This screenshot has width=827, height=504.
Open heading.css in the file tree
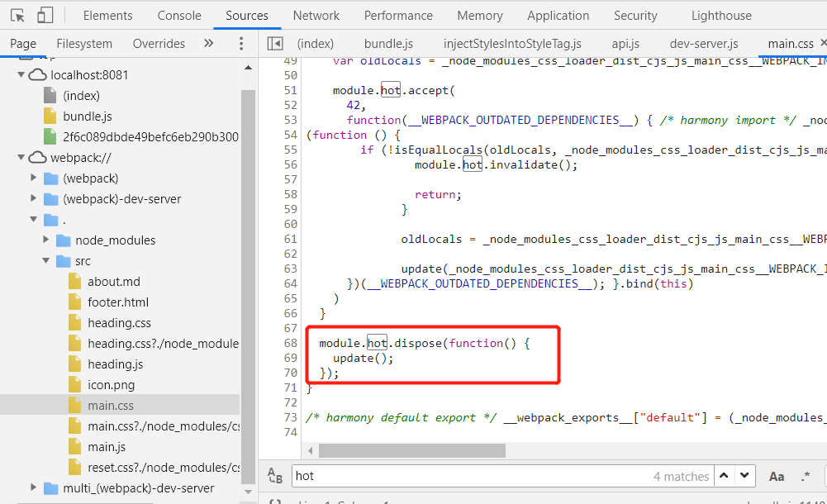(x=119, y=323)
